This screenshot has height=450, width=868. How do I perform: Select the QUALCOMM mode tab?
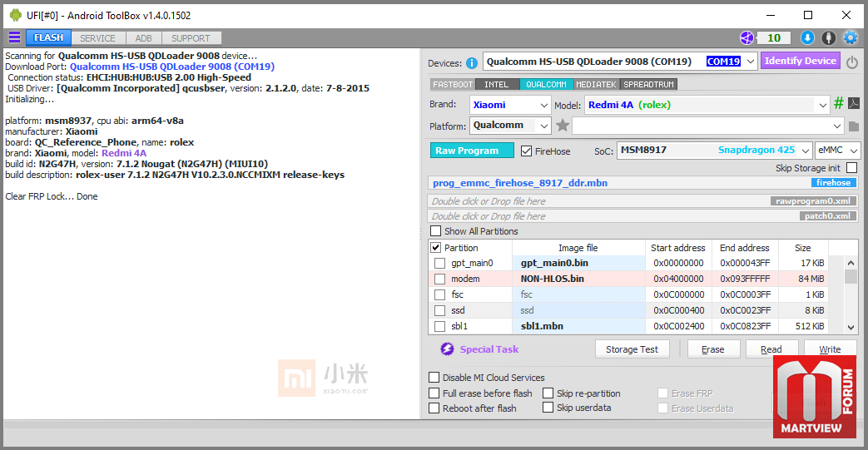[x=546, y=84]
